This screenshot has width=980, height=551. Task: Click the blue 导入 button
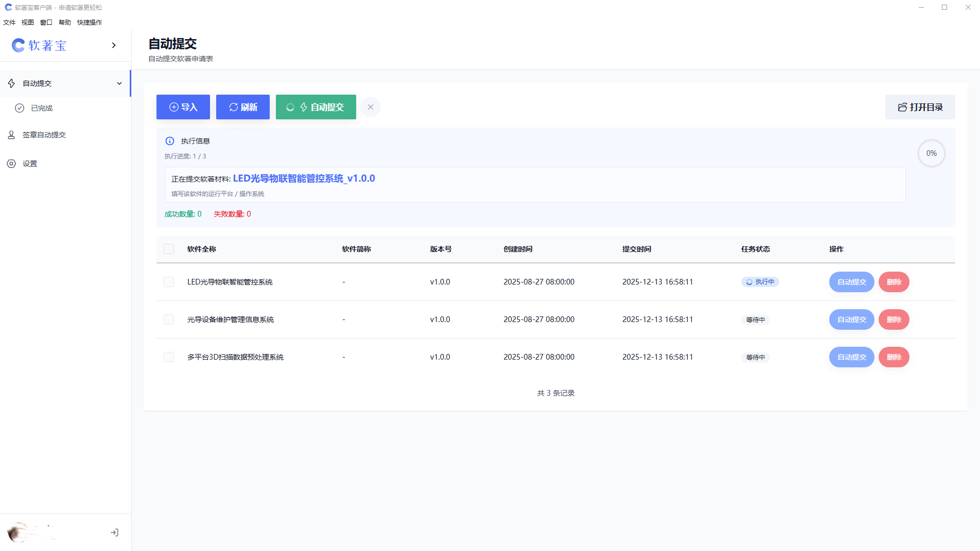(183, 107)
